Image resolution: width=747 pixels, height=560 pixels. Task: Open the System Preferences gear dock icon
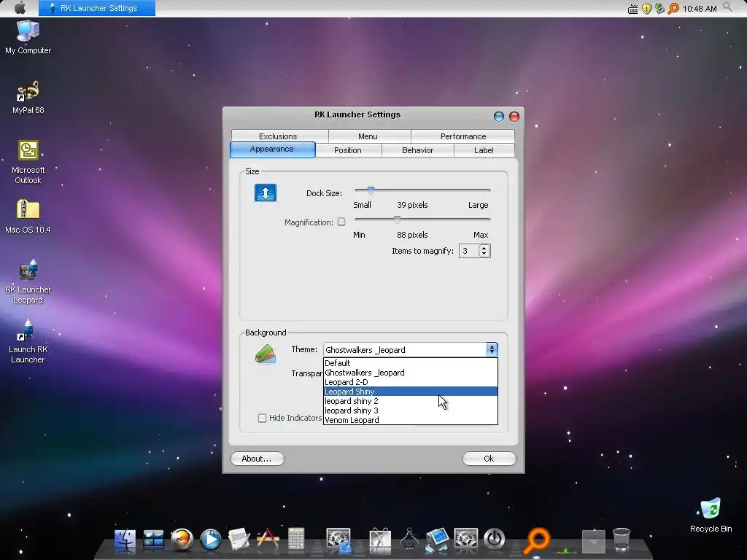click(x=465, y=540)
